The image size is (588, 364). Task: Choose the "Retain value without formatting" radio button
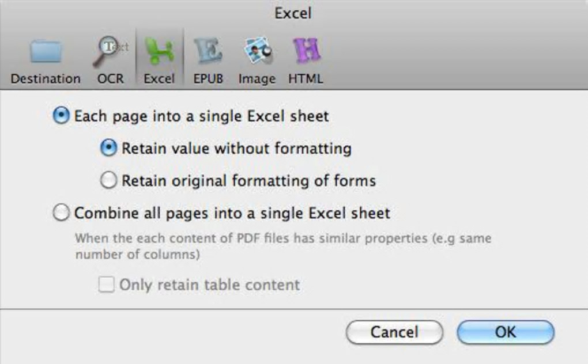[108, 149]
